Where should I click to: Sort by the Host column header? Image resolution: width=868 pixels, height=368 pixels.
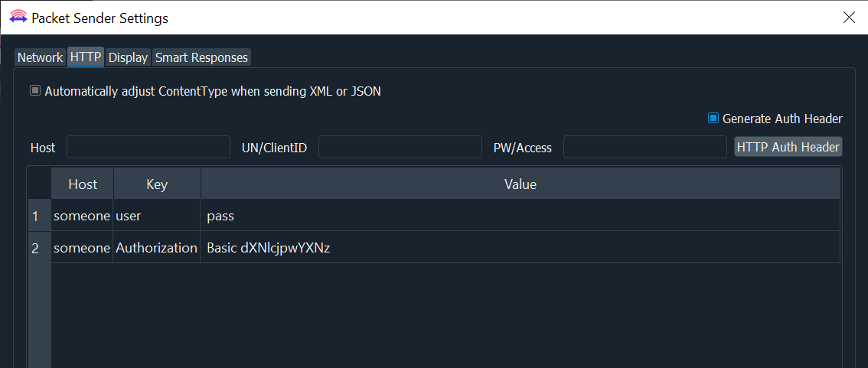(x=83, y=184)
